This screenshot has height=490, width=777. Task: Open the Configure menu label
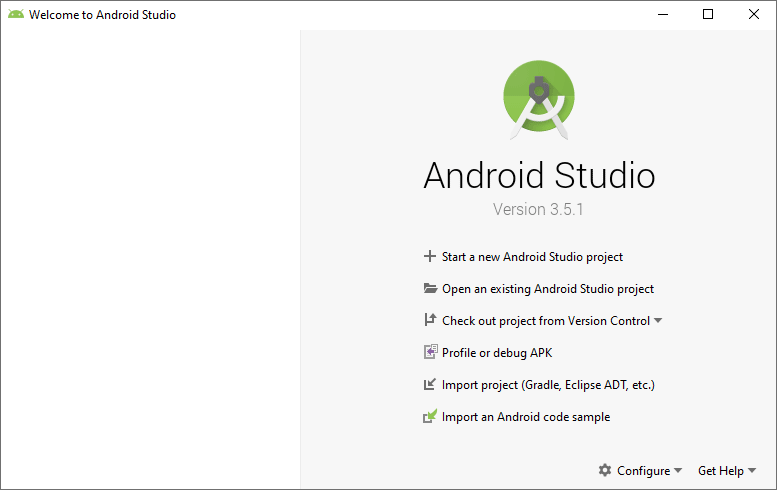tap(643, 471)
